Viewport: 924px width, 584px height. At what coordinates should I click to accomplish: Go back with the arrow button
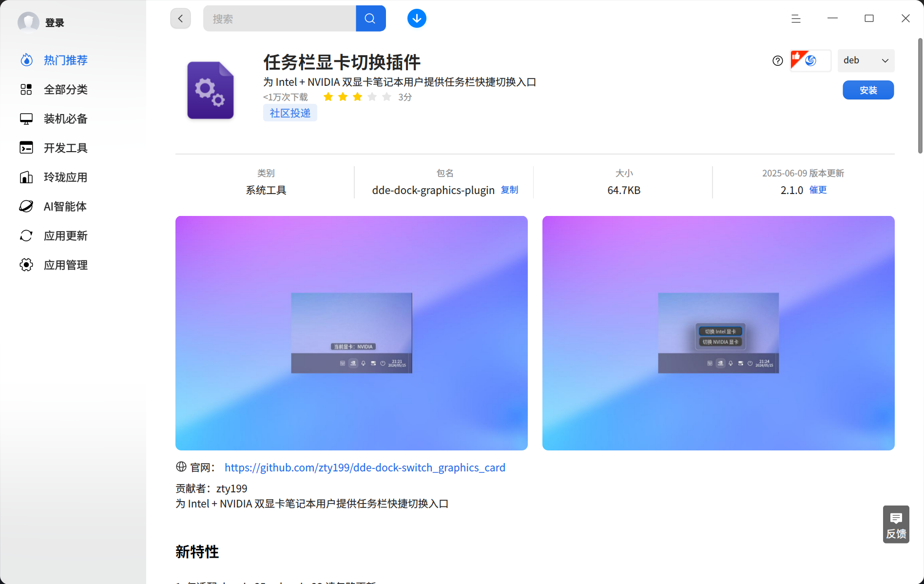180,19
